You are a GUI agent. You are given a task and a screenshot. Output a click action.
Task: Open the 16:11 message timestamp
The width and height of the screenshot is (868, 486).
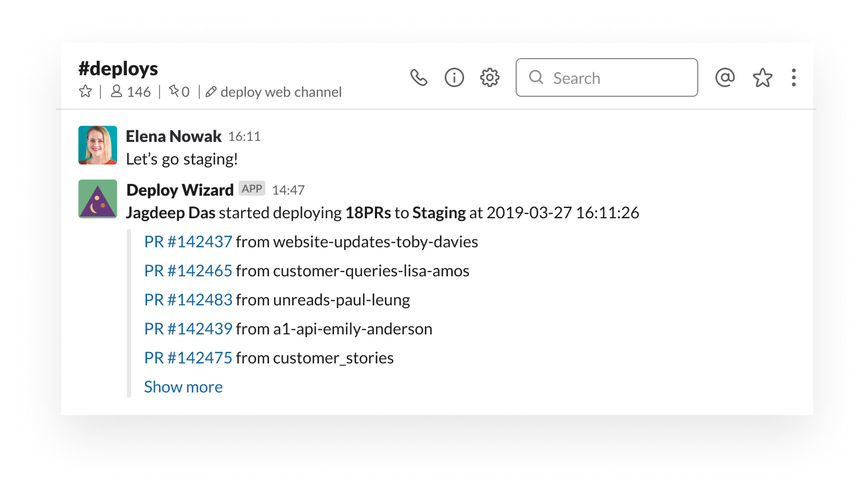[x=244, y=137]
